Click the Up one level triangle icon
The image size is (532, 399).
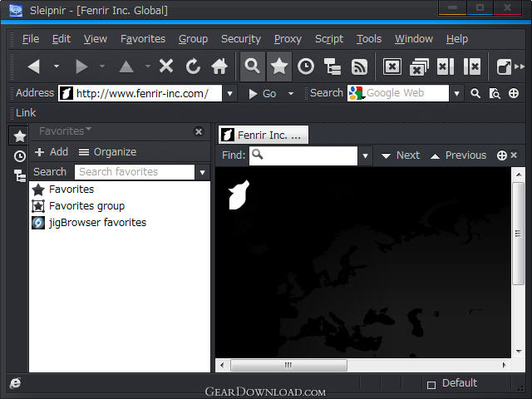tap(126, 66)
